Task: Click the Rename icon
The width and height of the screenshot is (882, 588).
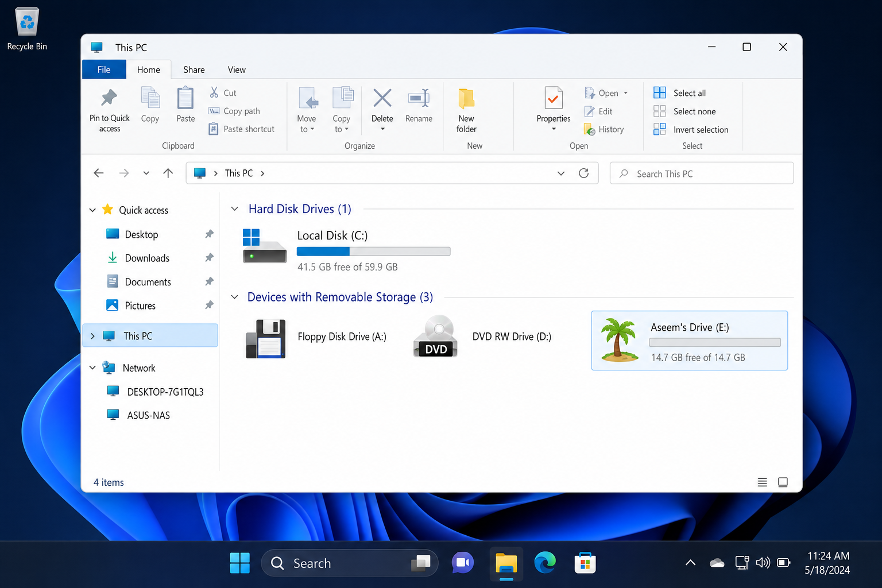Action: 419,98
